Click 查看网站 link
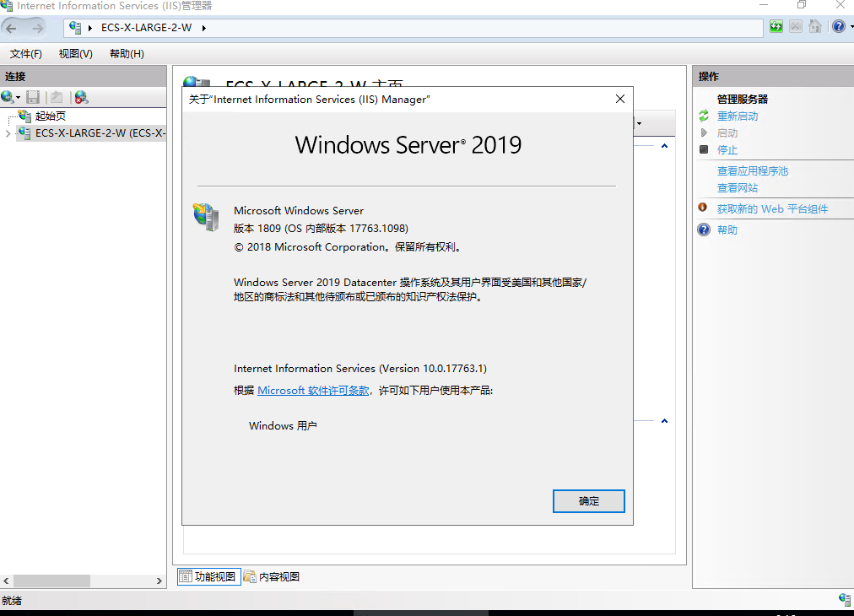The image size is (854, 616). (x=738, y=188)
